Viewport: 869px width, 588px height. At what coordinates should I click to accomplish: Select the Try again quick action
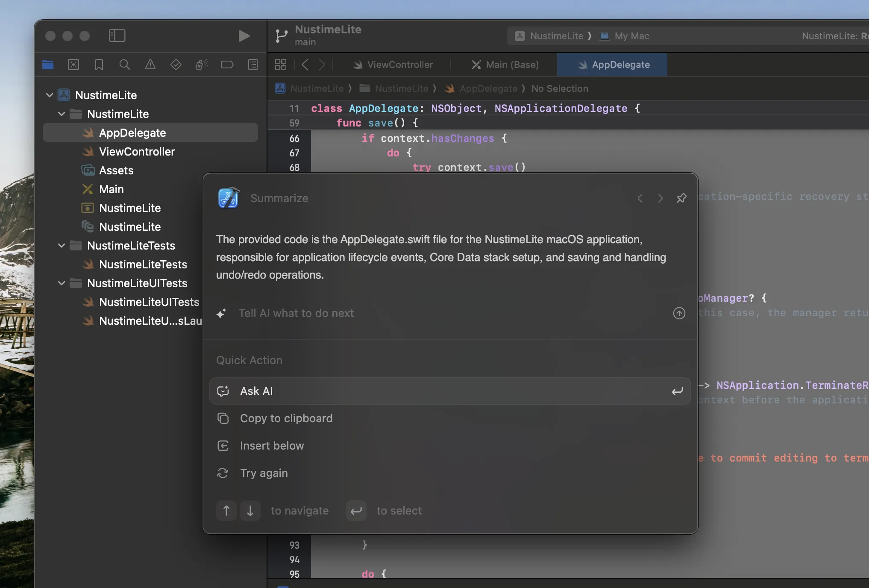(264, 473)
